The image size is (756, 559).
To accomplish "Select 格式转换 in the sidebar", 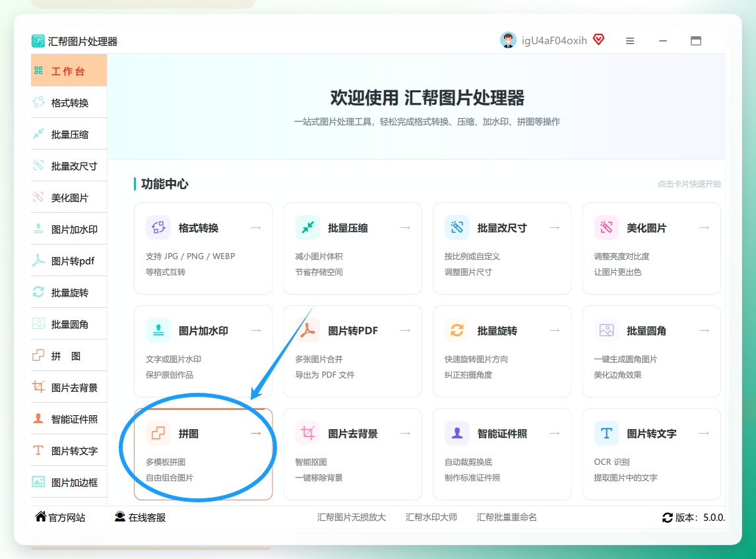I will point(69,102).
